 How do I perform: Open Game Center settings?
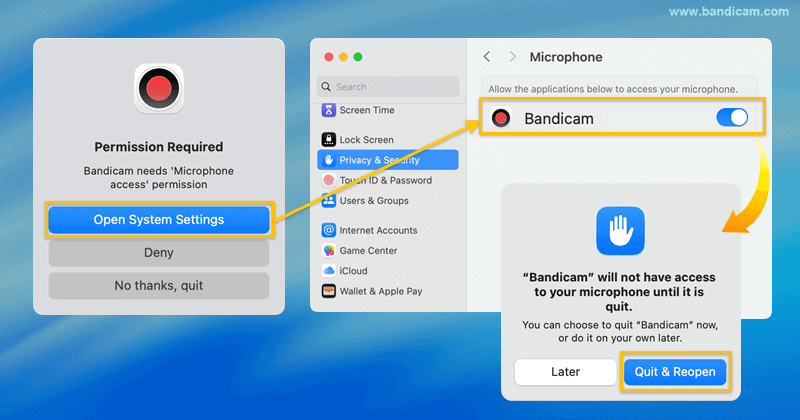pos(367,251)
